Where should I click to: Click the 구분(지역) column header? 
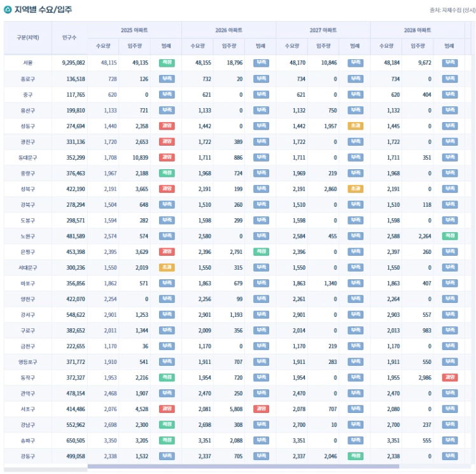click(x=27, y=38)
